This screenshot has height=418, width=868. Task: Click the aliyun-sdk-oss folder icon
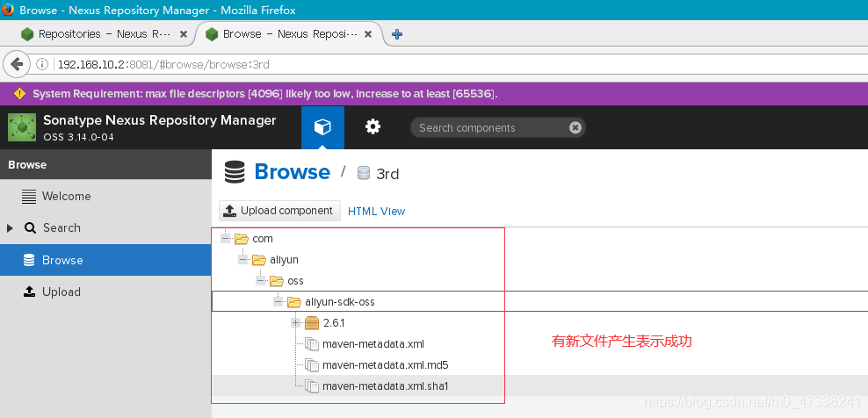294,302
